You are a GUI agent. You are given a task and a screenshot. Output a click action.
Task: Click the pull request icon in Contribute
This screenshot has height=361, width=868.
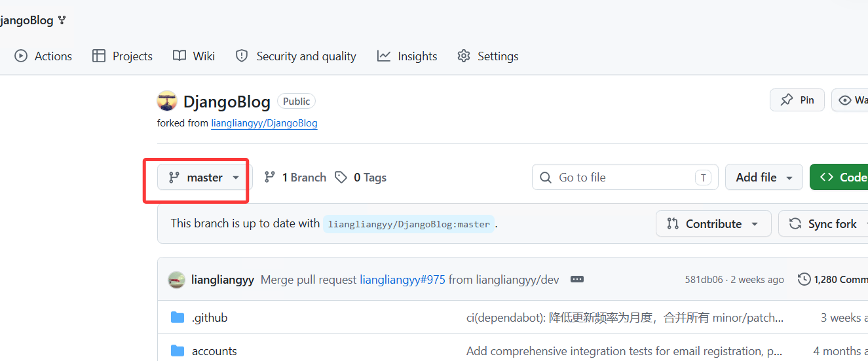(x=673, y=224)
